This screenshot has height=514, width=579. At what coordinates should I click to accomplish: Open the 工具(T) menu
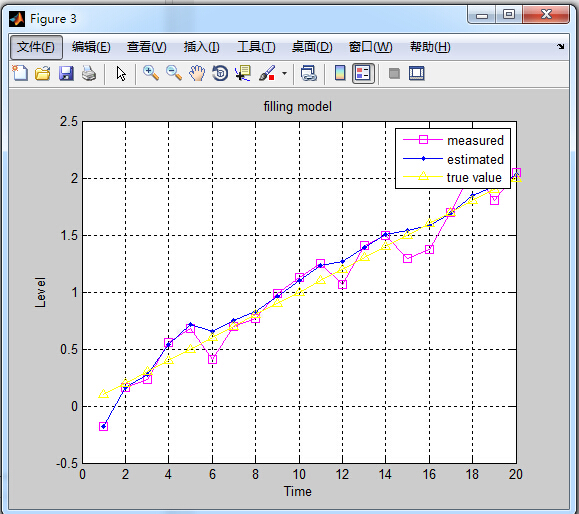256,47
